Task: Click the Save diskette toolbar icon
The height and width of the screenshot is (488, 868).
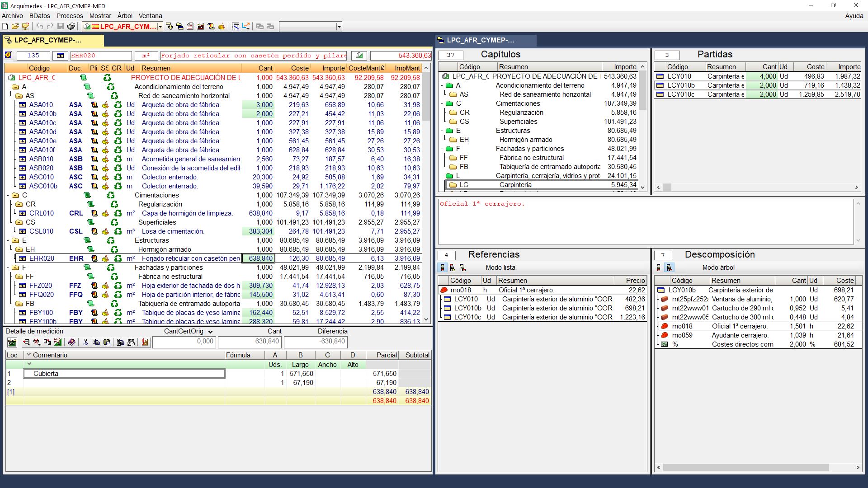Action: (60, 27)
